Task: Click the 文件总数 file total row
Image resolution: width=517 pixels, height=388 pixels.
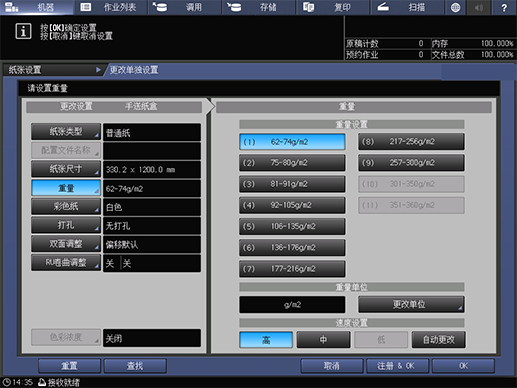Action: [473, 55]
